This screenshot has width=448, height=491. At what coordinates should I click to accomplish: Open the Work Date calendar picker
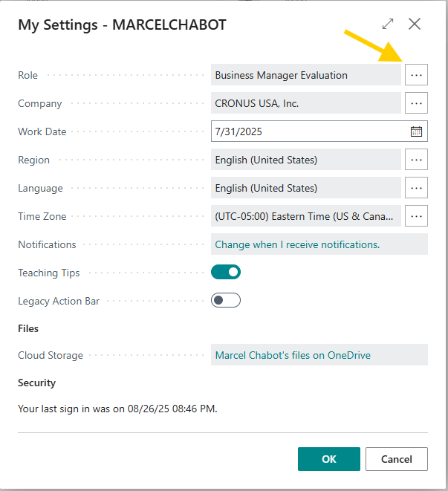(x=416, y=131)
